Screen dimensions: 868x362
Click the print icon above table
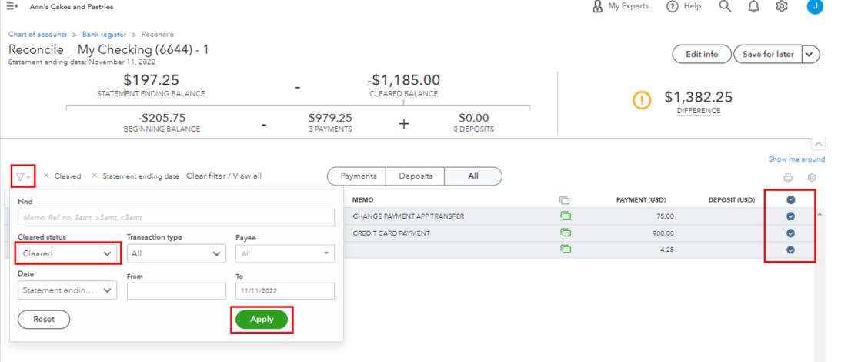[x=788, y=178]
